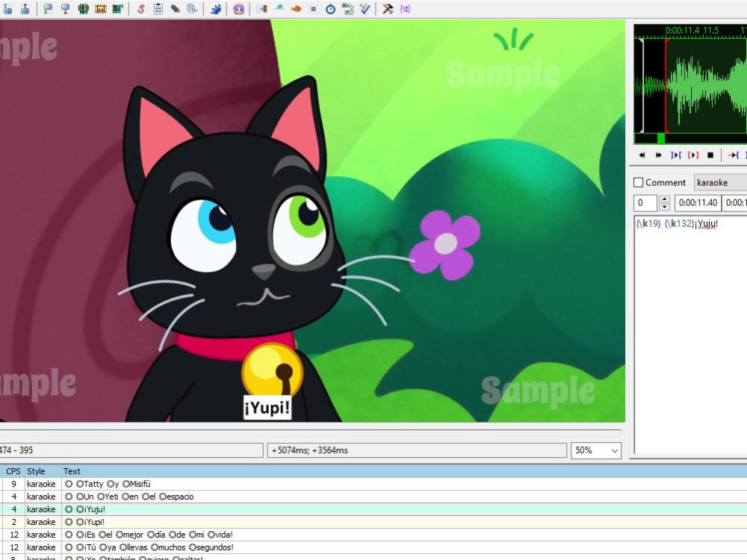The width and height of the screenshot is (747, 560).
Task: Open the Shift Times tool icon
Action: pos(261,8)
